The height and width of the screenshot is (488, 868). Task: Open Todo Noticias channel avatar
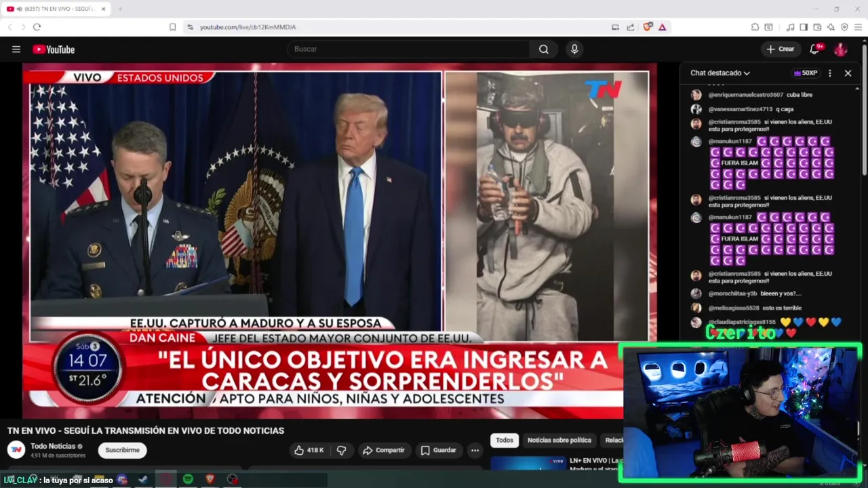pyautogui.click(x=16, y=450)
